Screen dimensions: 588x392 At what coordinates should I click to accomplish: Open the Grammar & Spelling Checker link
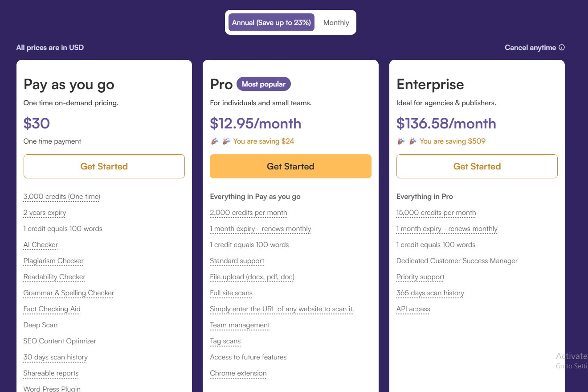(x=69, y=293)
